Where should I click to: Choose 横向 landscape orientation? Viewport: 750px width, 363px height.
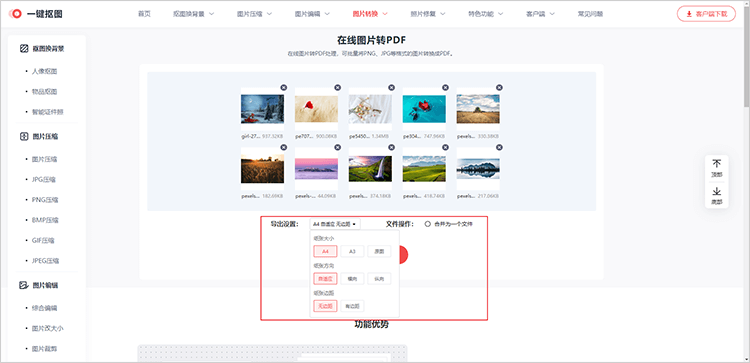point(352,278)
